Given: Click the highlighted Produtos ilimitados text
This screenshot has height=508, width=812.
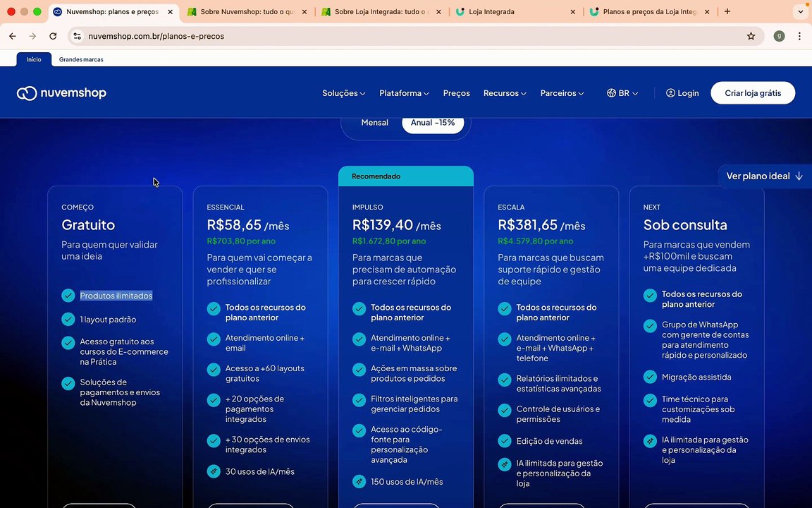Looking at the screenshot, I should (116, 296).
